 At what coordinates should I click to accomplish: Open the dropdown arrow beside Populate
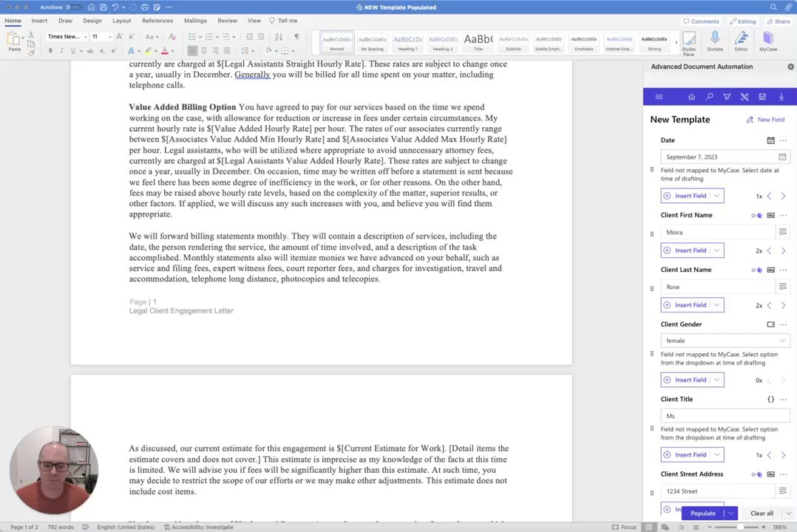coord(731,514)
